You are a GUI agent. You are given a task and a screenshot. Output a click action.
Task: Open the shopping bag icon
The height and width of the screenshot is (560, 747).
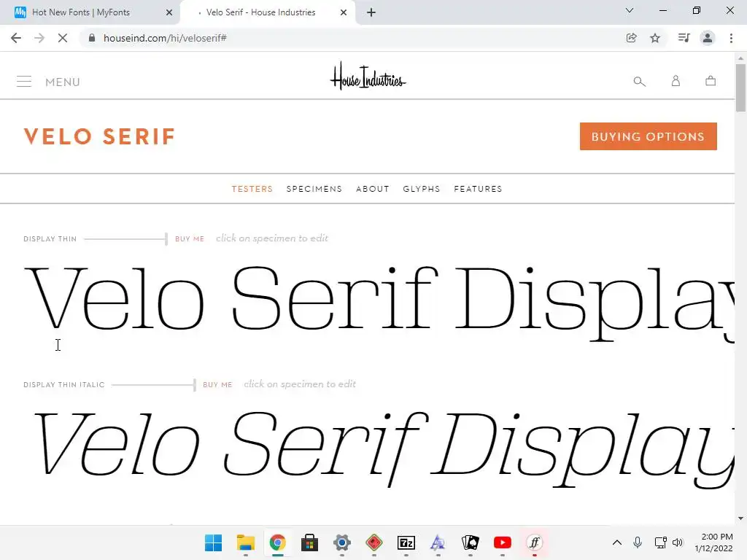point(711,80)
